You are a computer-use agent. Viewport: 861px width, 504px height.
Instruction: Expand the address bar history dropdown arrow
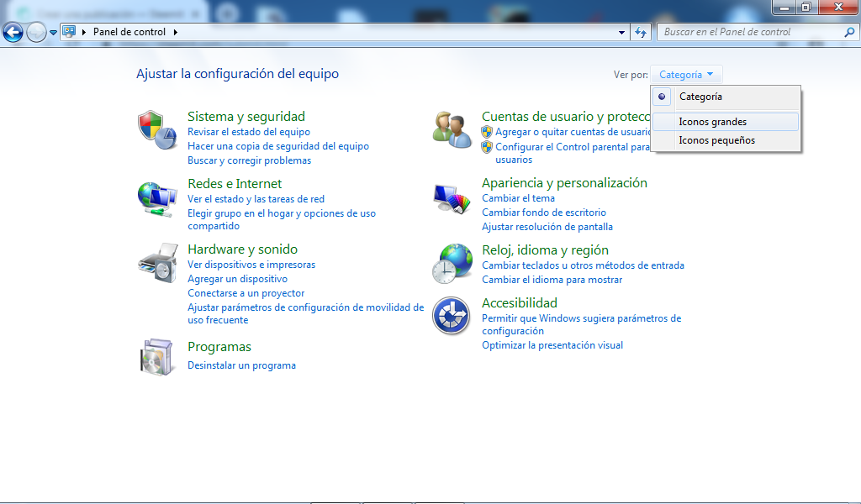click(621, 33)
